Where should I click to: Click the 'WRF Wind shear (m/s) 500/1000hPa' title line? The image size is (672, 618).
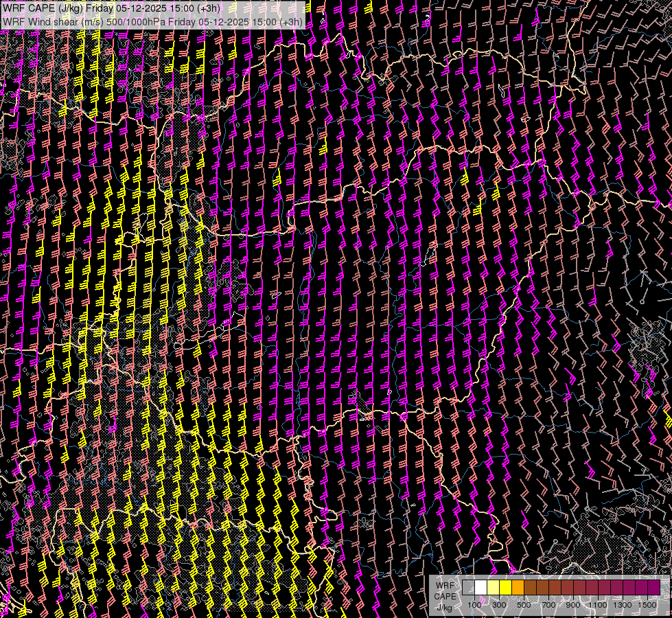(x=152, y=22)
